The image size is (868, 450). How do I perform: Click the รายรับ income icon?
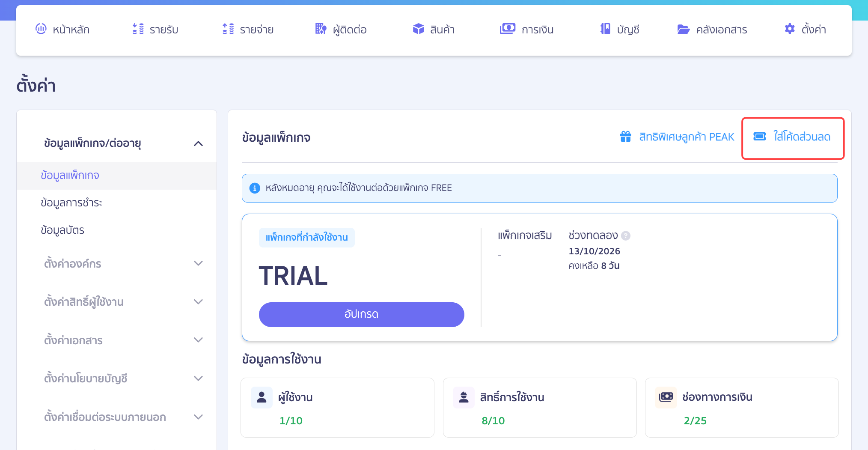pyautogui.click(x=138, y=29)
